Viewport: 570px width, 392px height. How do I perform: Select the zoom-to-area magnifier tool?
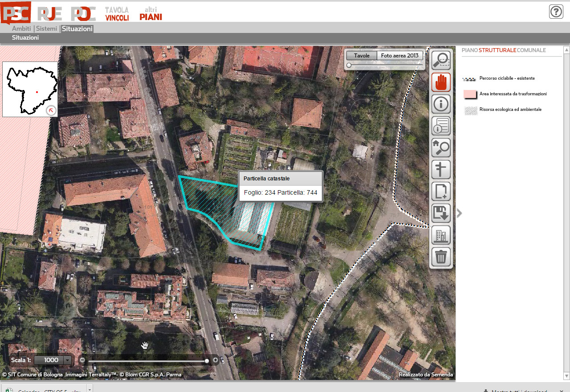click(x=441, y=60)
